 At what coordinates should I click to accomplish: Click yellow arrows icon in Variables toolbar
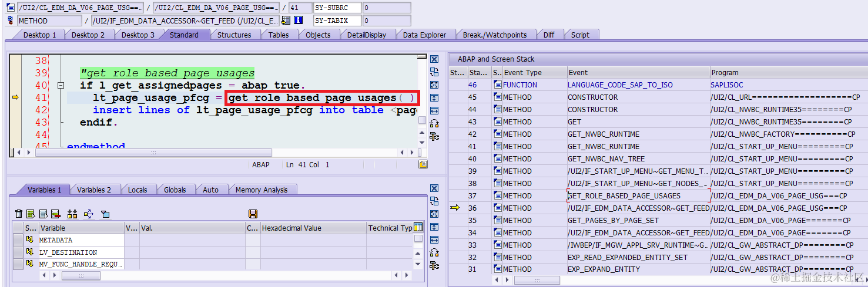coord(89,214)
